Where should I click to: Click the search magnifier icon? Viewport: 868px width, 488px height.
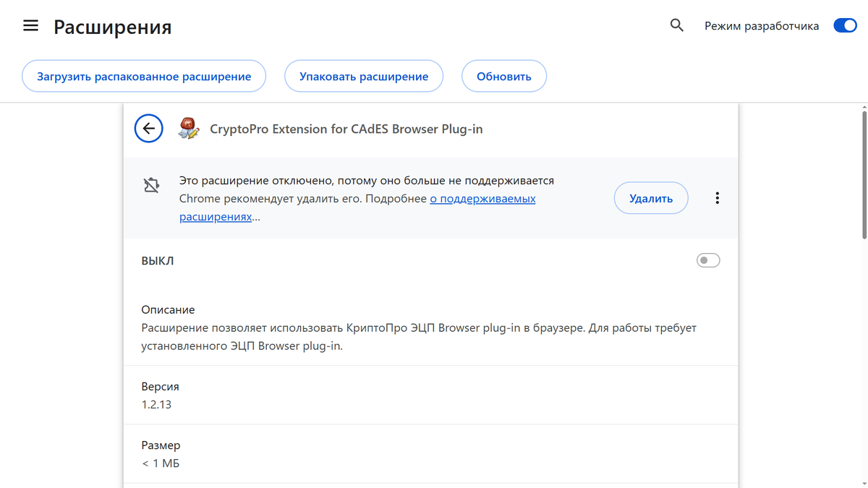point(676,25)
